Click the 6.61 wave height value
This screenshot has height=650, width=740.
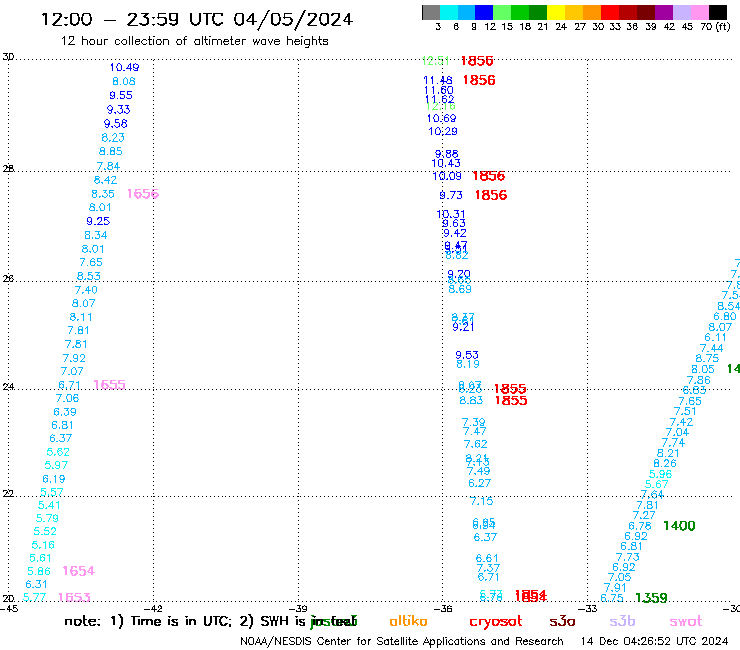tap(487, 558)
